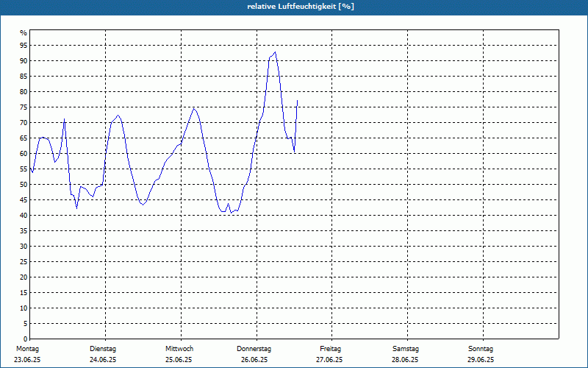Click the 65 value on y-axis
This screenshot has height=368, width=588.
24,138
